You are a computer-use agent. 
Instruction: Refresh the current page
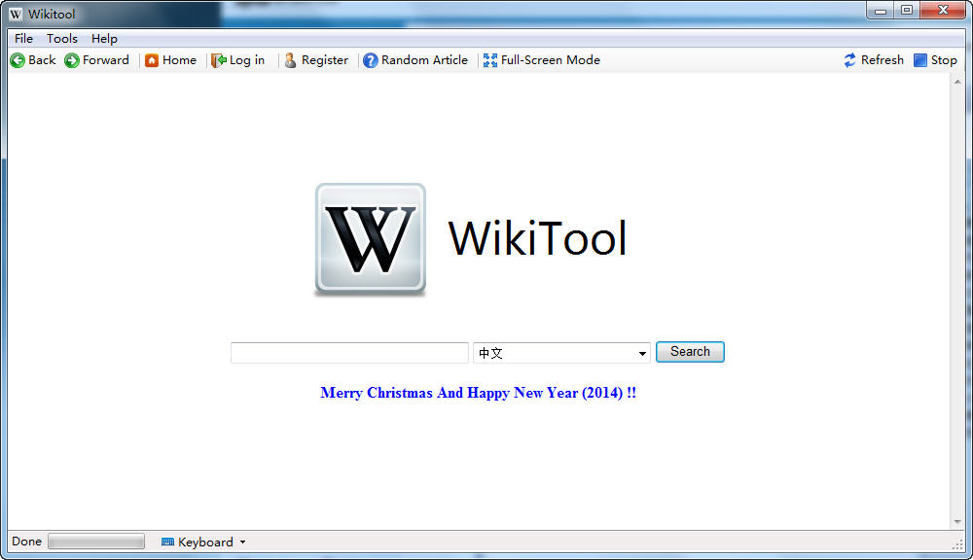tap(849, 59)
